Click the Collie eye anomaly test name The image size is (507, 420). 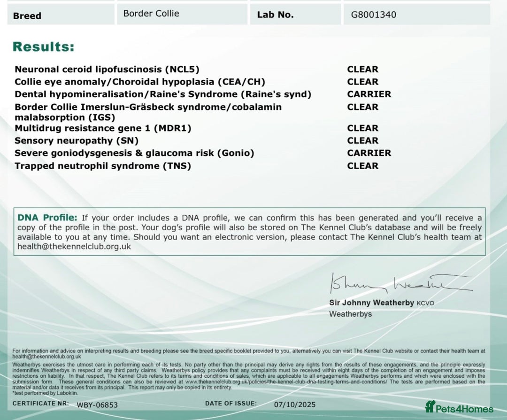(140, 82)
